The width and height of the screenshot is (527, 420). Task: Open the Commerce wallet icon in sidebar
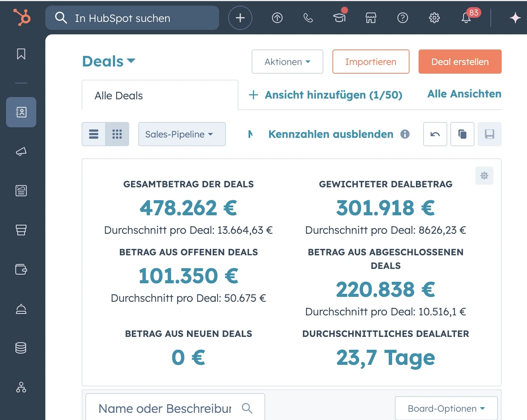point(21,269)
